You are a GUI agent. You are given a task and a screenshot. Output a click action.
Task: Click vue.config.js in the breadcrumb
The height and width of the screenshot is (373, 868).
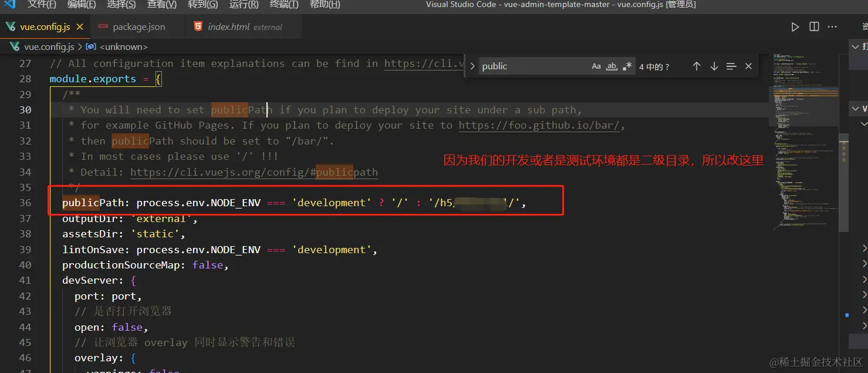click(49, 46)
